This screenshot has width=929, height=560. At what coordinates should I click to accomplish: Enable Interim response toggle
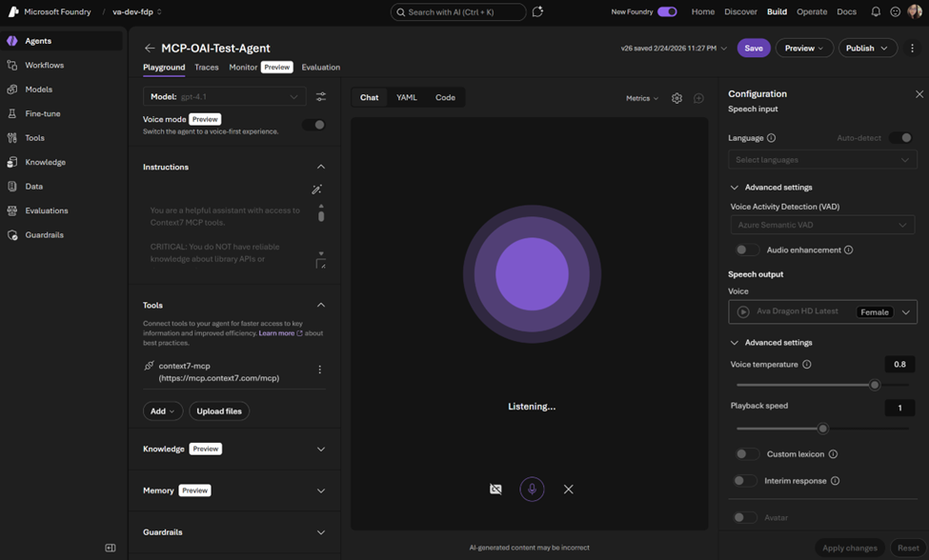pos(745,481)
